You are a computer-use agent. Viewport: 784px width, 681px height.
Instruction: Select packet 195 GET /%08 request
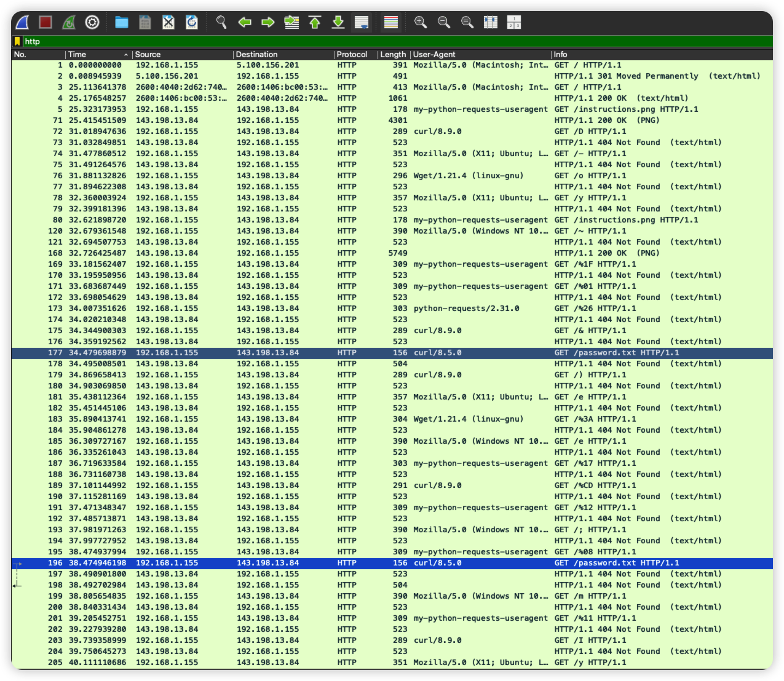click(x=392, y=552)
